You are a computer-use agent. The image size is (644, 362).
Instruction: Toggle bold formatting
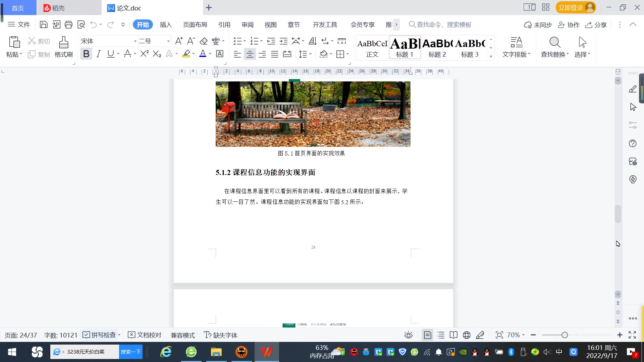tap(86, 54)
